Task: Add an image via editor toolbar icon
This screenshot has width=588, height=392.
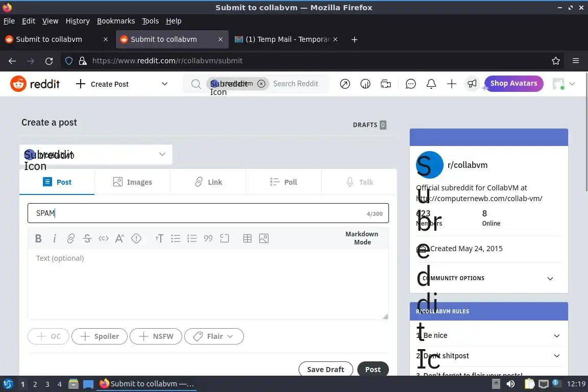Action: tap(264, 238)
